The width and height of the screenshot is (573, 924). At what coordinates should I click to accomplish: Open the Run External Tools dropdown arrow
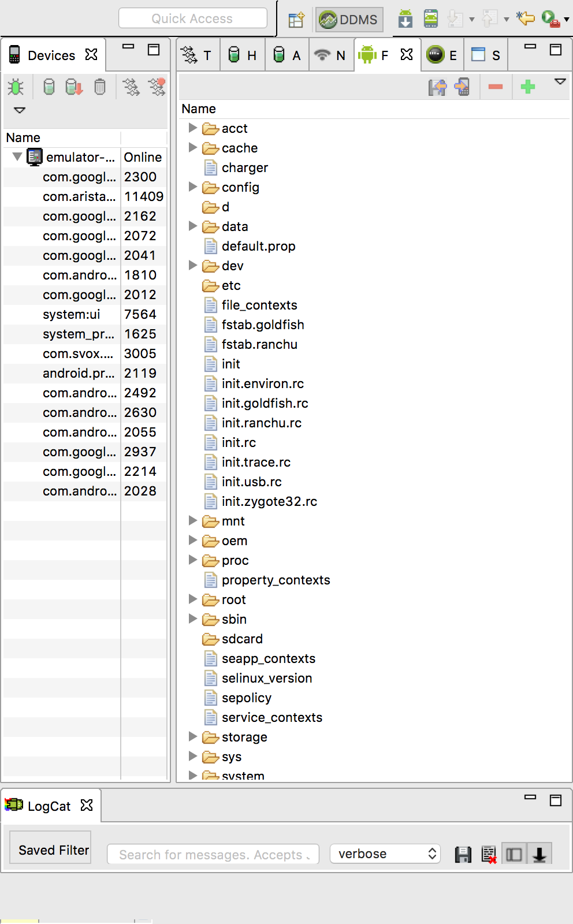[567, 20]
